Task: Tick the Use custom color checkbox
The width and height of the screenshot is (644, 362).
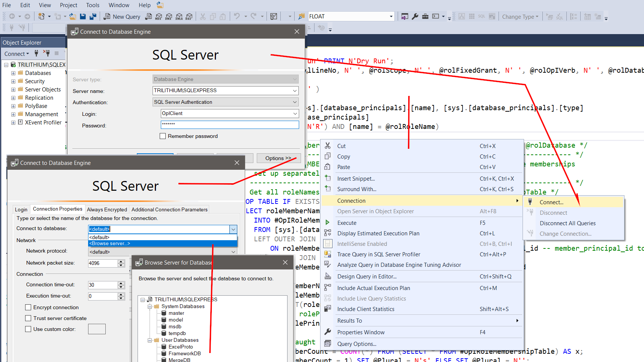Action: tap(28, 329)
